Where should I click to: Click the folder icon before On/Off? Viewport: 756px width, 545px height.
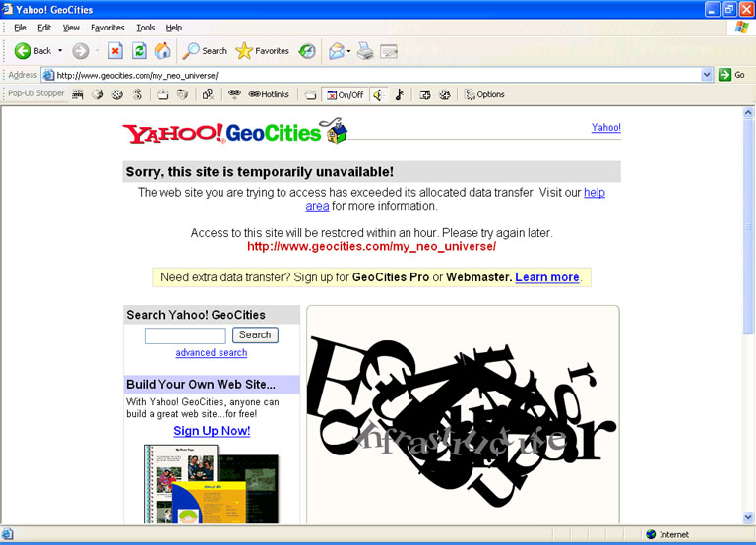click(x=311, y=94)
